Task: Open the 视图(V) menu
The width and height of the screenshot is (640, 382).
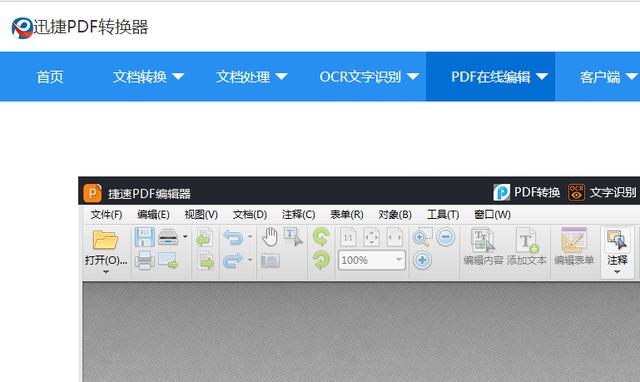Action: coord(201,215)
